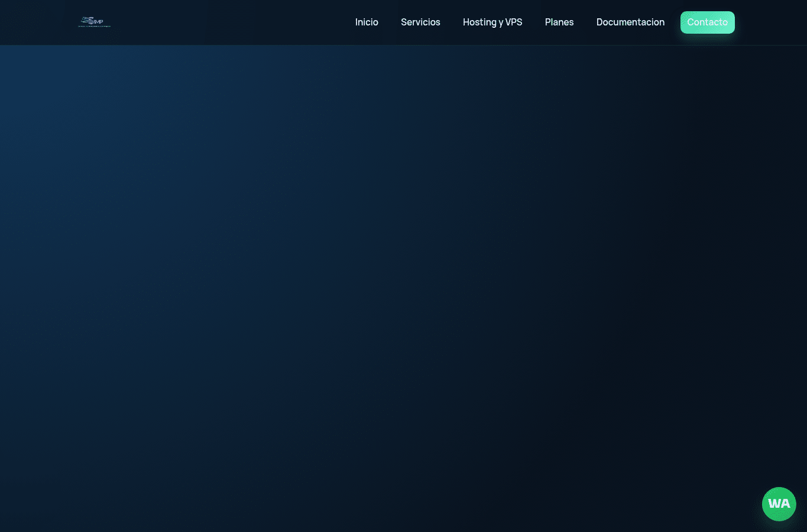Click the green Contacto button
The image size is (807, 532).
click(x=708, y=22)
